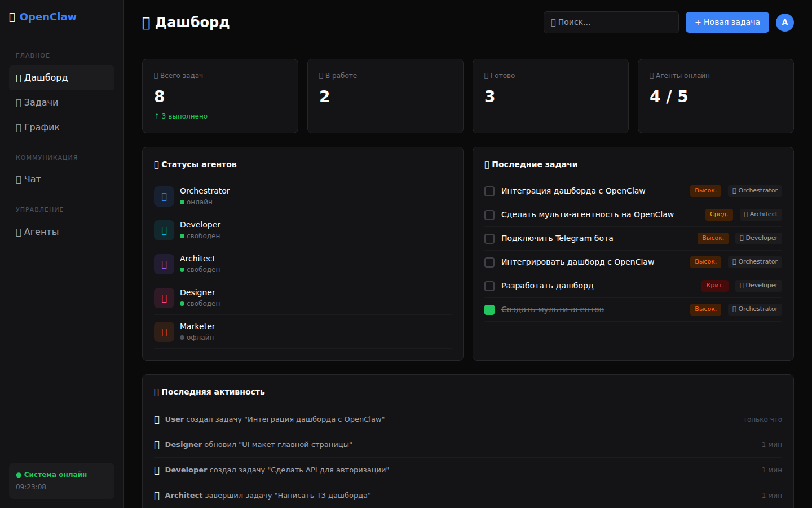
Task: Select task text 'Разработать дашборд'
Action: coord(547,286)
